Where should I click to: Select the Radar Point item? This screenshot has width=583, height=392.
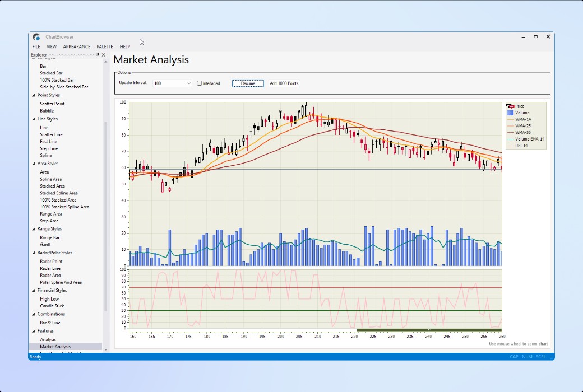coord(52,261)
